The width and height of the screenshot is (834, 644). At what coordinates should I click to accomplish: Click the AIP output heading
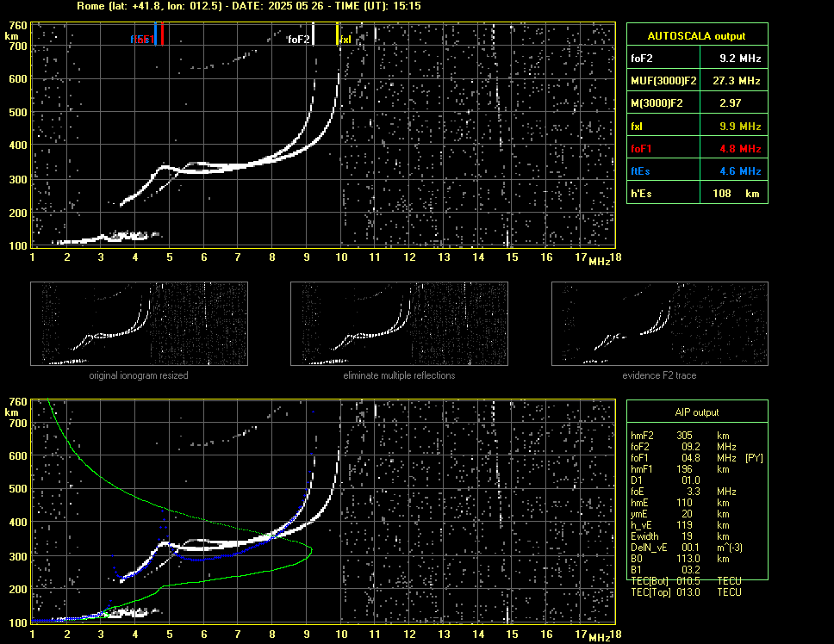pos(697,412)
